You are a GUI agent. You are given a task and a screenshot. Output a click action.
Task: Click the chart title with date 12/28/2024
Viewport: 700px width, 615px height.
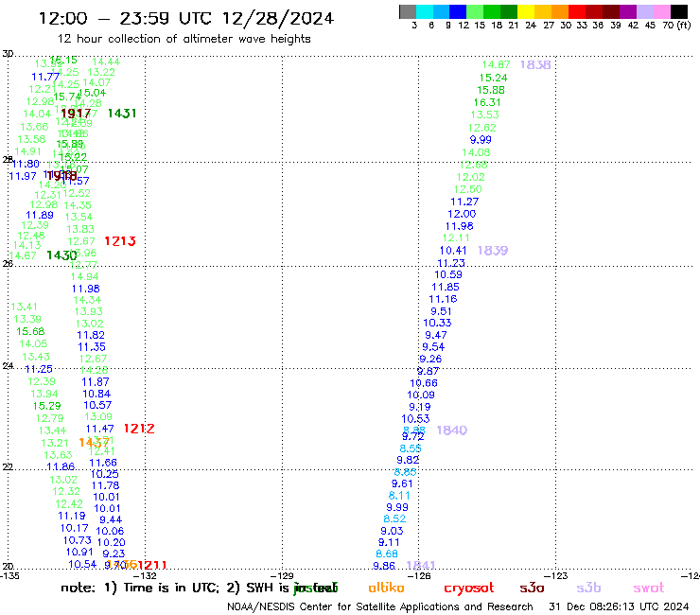tap(186, 18)
